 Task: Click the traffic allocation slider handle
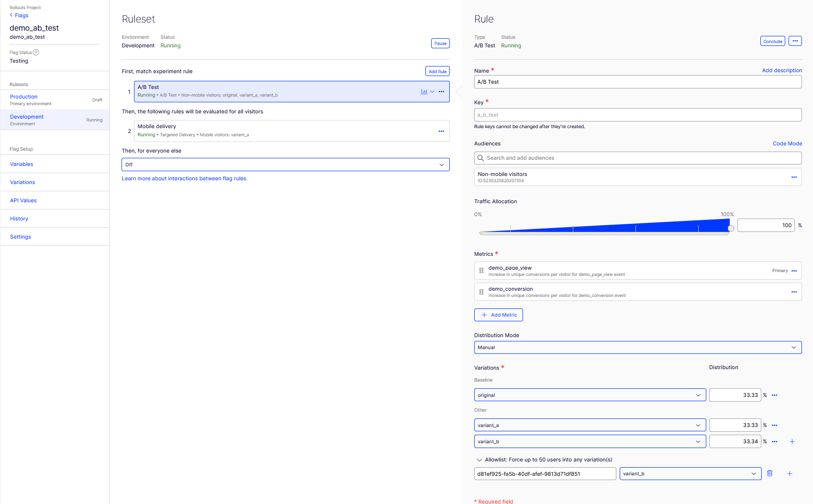click(731, 229)
